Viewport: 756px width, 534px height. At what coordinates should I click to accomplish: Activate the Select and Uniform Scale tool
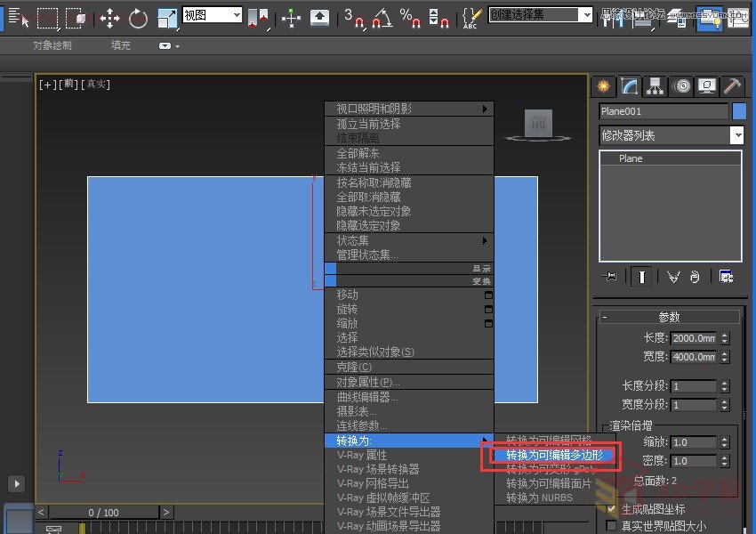(x=165, y=18)
